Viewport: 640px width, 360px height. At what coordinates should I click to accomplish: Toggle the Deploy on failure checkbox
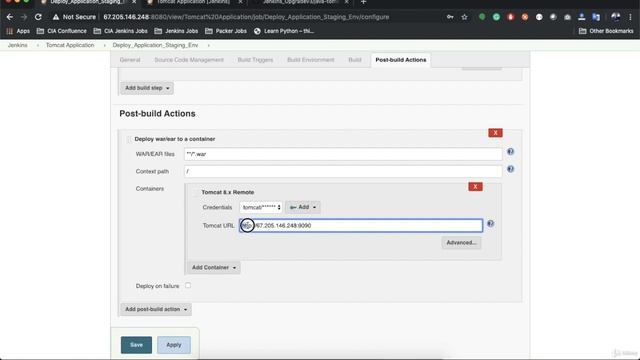188,285
